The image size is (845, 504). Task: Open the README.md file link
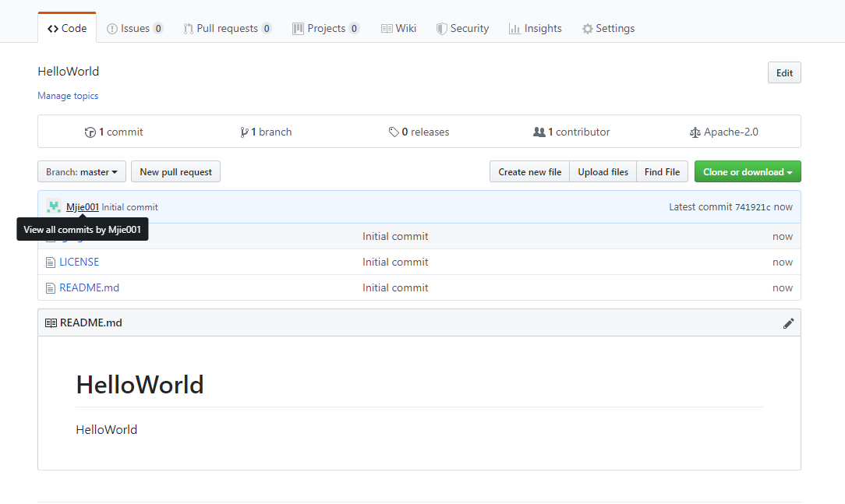point(90,287)
